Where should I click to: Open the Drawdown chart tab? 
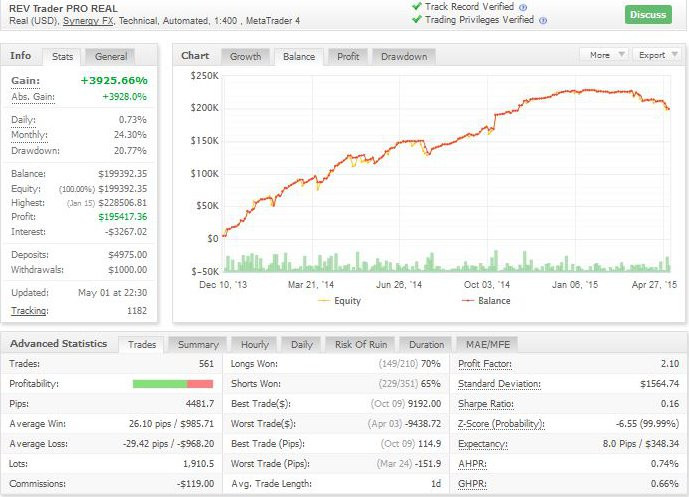(404, 57)
